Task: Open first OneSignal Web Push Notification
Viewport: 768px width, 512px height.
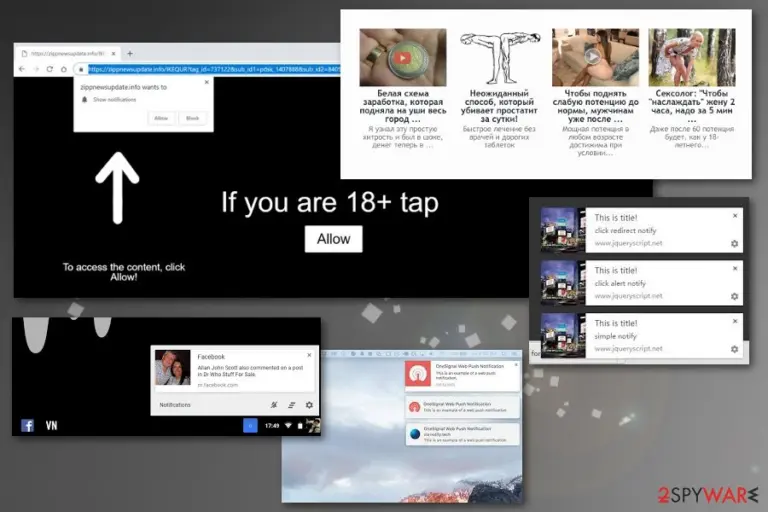Action: click(462, 375)
